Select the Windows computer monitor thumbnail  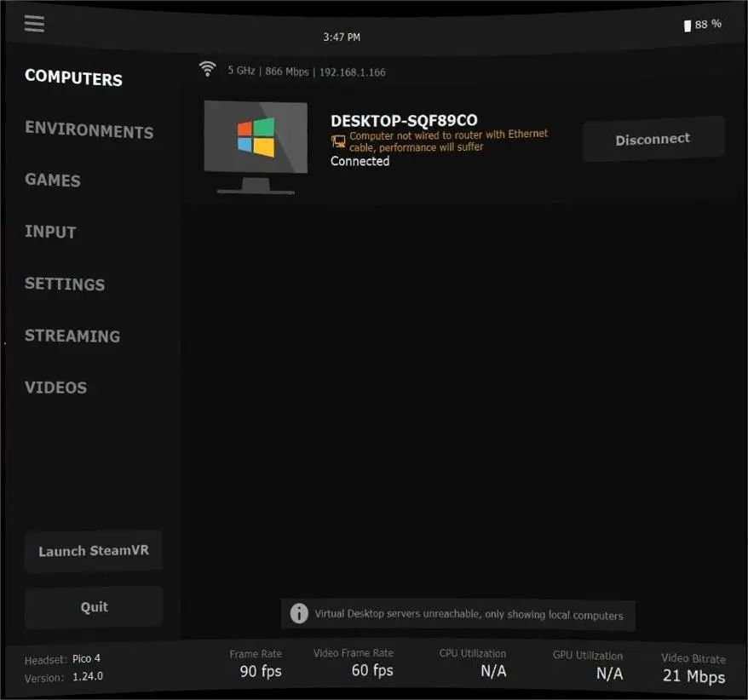[256, 147]
